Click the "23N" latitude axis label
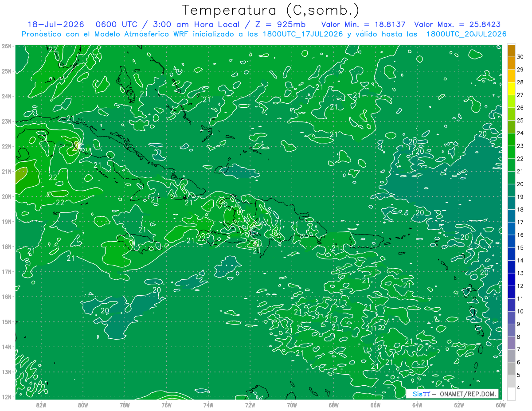The image size is (532, 411). (7, 121)
